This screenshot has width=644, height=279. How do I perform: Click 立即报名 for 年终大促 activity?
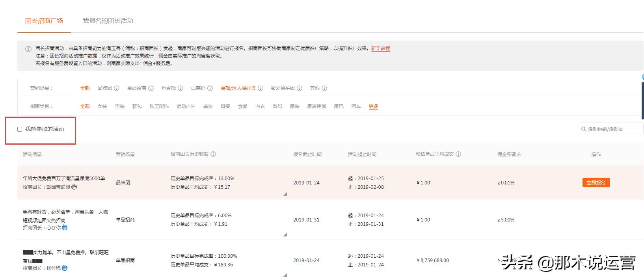[x=596, y=182]
